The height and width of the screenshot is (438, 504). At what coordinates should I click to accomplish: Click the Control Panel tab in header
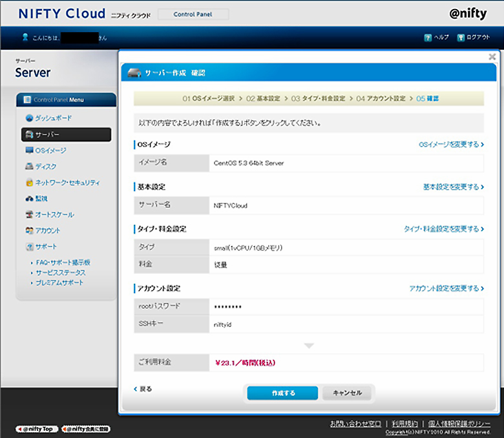pos(193,14)
